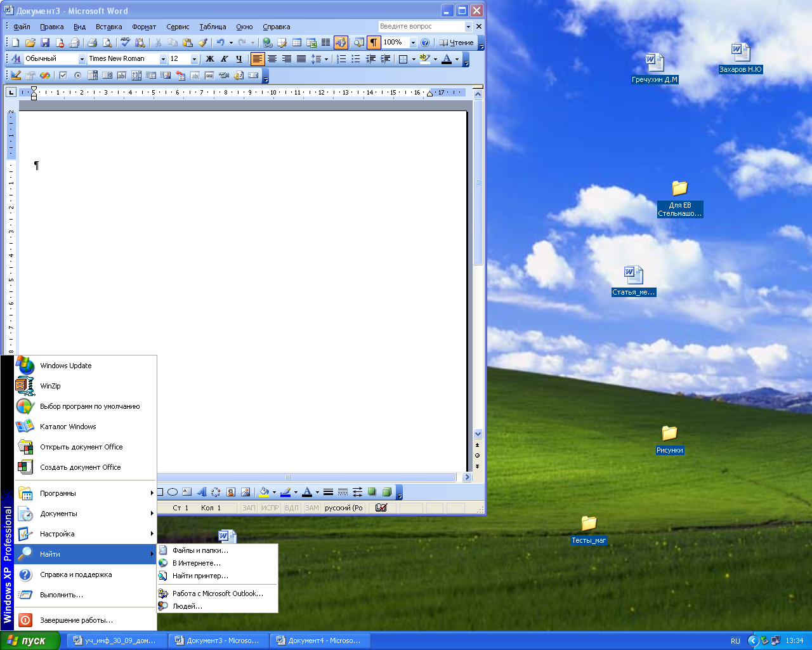This screenshot has height=650, width=812.
Task: Expand the Документы submenu in Start menu
Action: tap(86, 514)
